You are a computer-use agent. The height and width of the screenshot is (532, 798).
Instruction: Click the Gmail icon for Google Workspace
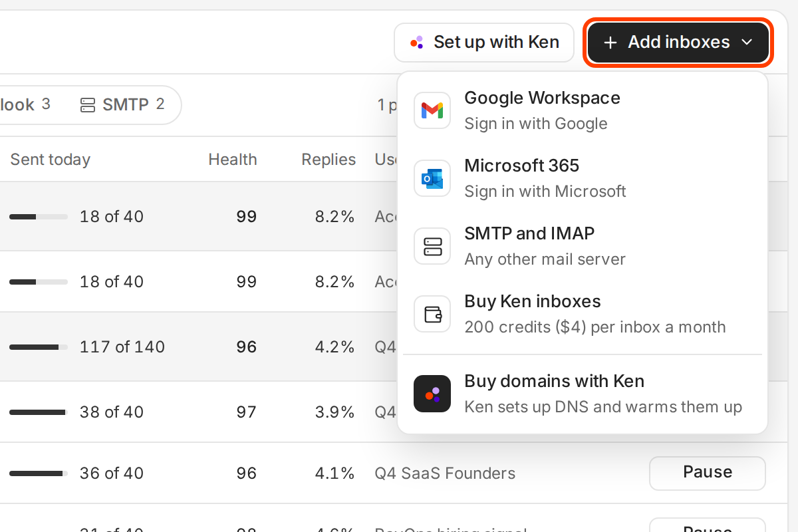click(x=432, y=110)
